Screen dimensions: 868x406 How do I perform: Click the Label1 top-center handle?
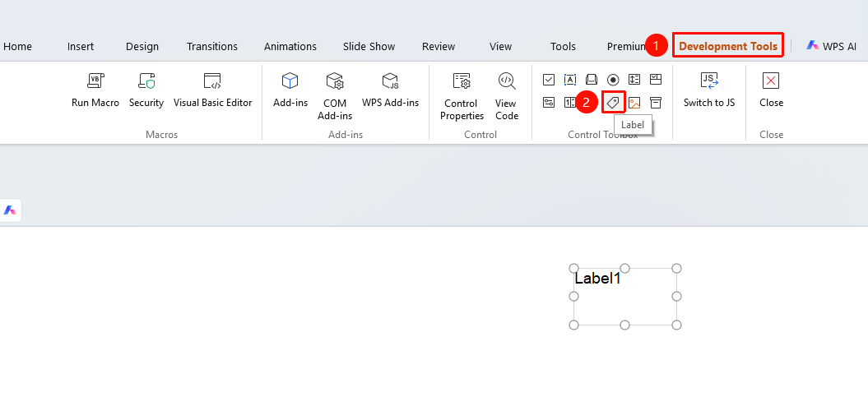625,268
